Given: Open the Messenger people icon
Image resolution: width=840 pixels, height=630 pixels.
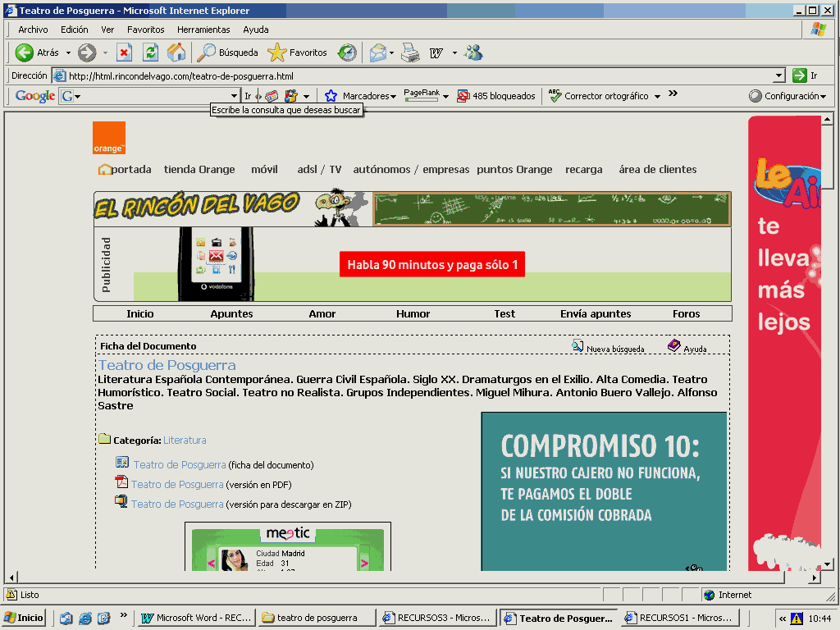Looking at the screenshot, I should click(x=473, y=52).
